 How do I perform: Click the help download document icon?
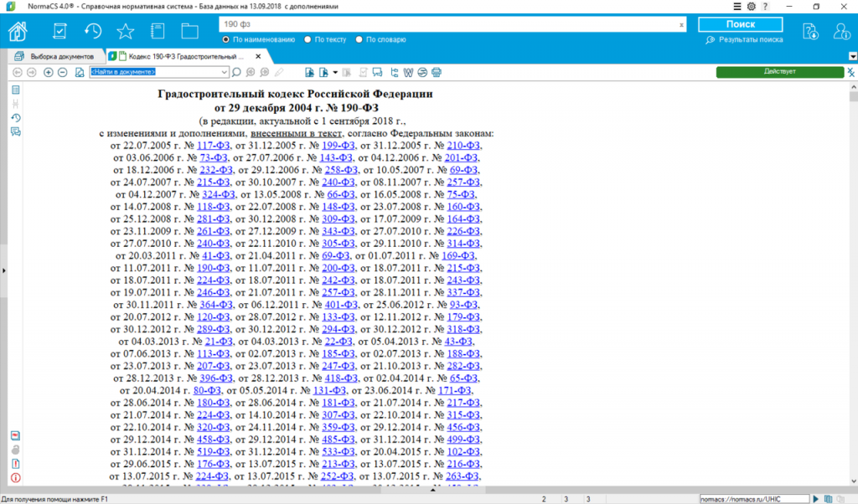pyautogui.click(x=810, y=31)
